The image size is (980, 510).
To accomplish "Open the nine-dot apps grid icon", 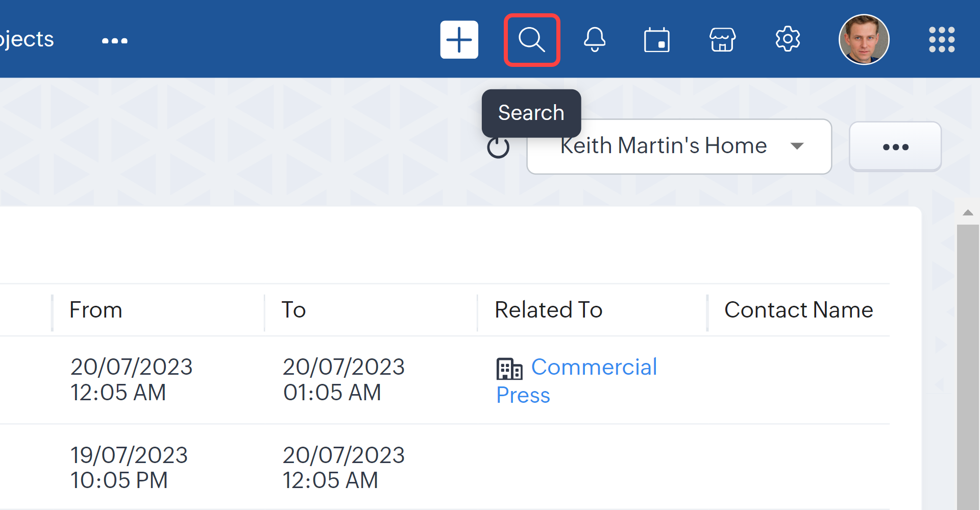I will click(941, 40).
